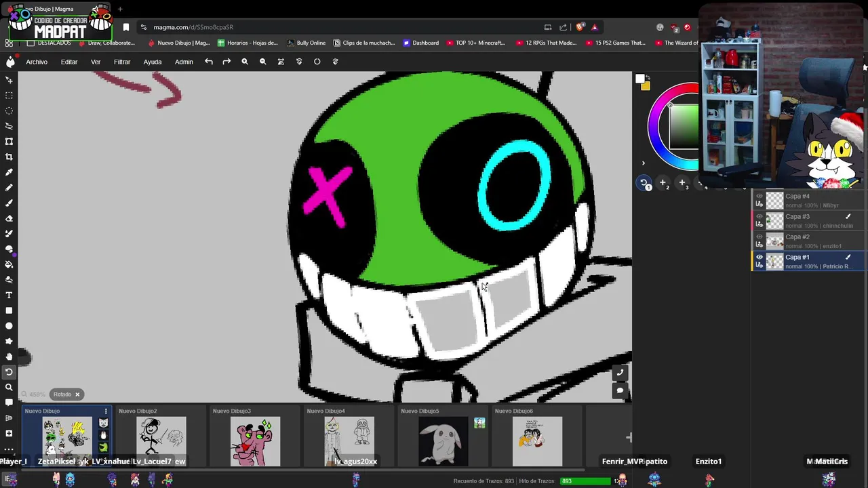Select the brush tool
The height and width of the screenshot is (488, 868).
coord(9,203)
